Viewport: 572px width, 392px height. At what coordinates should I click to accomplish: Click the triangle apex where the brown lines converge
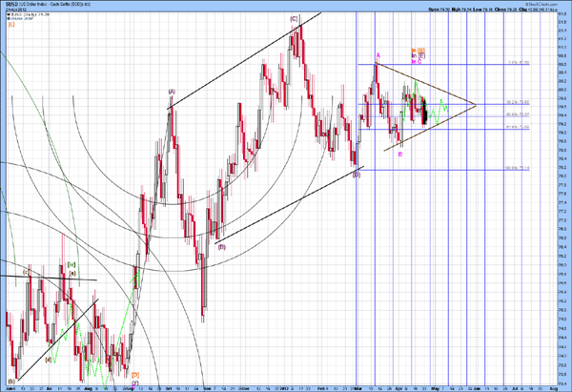click(476, 105)
